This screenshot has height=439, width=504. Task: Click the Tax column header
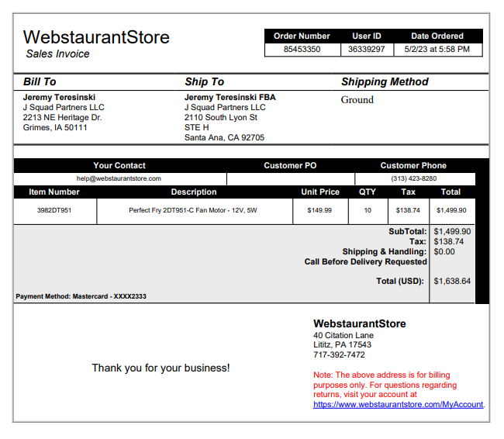(x=408, y=192)
